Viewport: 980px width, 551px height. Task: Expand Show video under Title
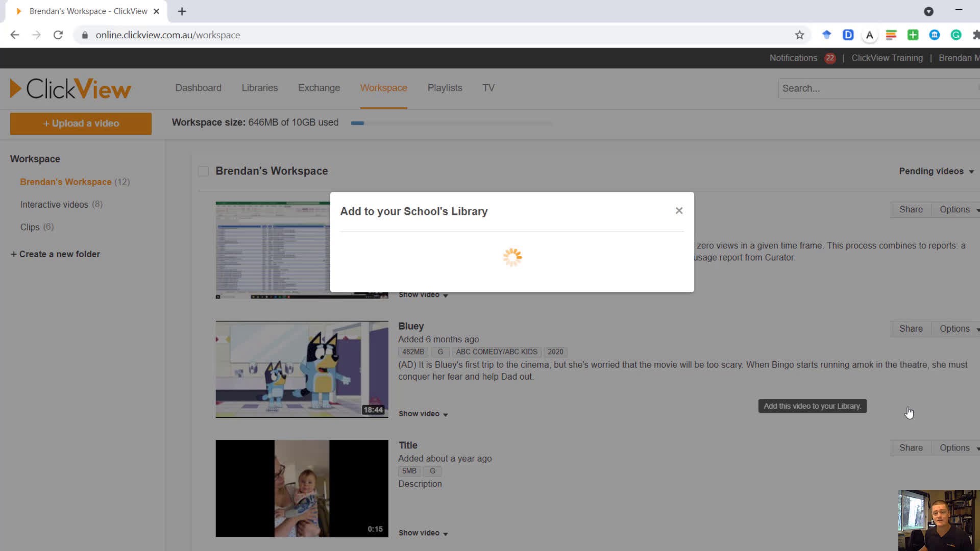(423, 533)
